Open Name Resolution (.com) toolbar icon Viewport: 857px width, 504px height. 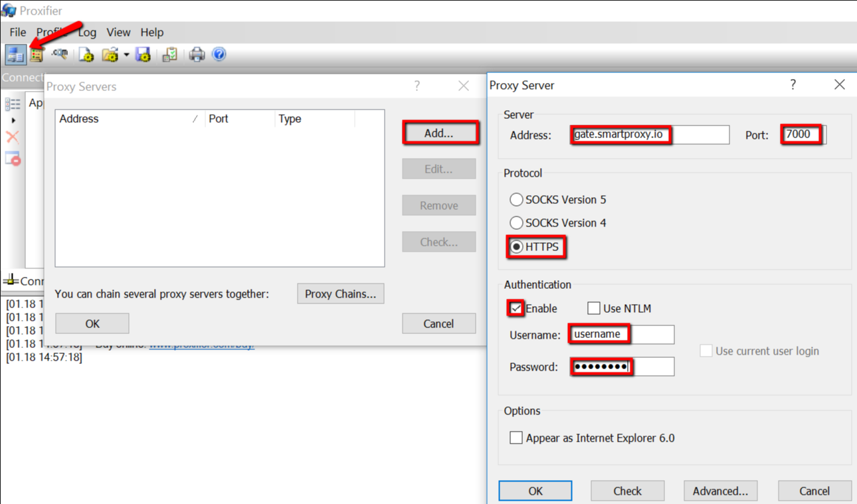(x=60, y=54)
